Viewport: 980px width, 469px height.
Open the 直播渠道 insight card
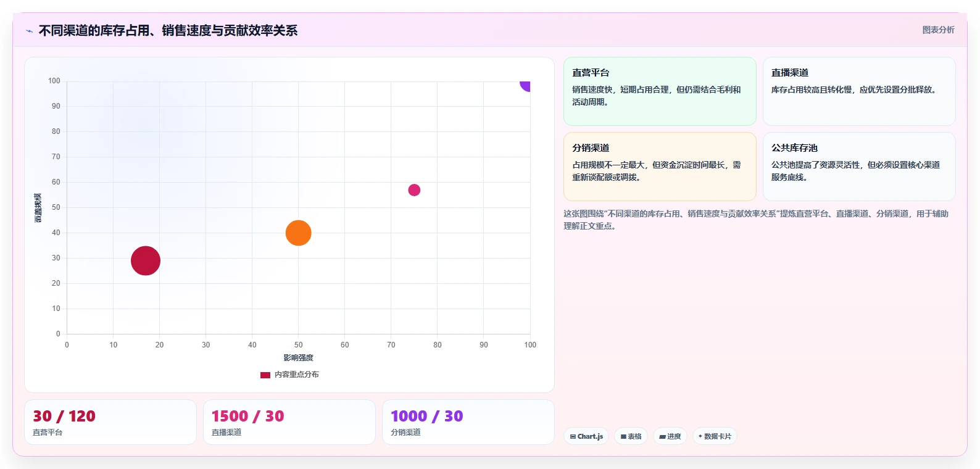point(859,91)
